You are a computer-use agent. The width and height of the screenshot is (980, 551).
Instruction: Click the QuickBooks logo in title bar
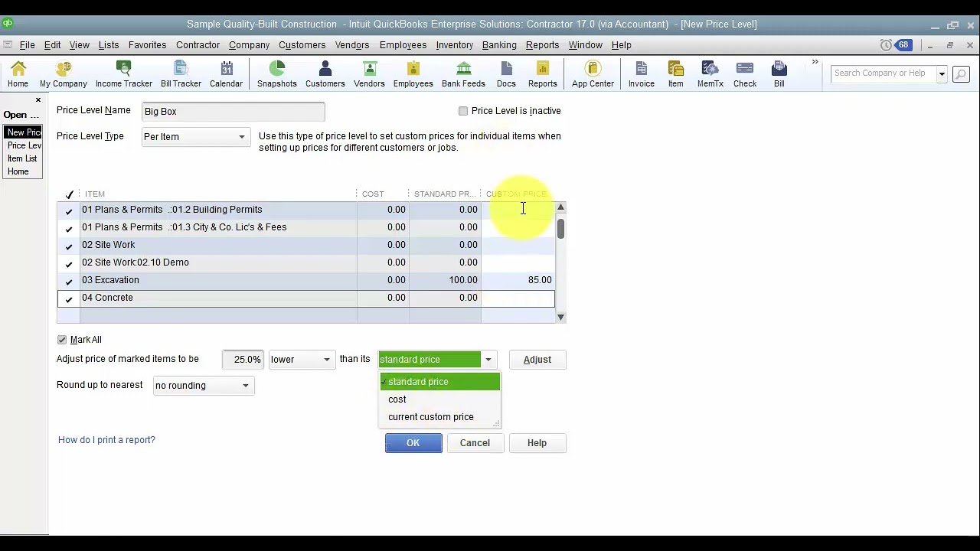pyautogui.click(x=7, y=24)
